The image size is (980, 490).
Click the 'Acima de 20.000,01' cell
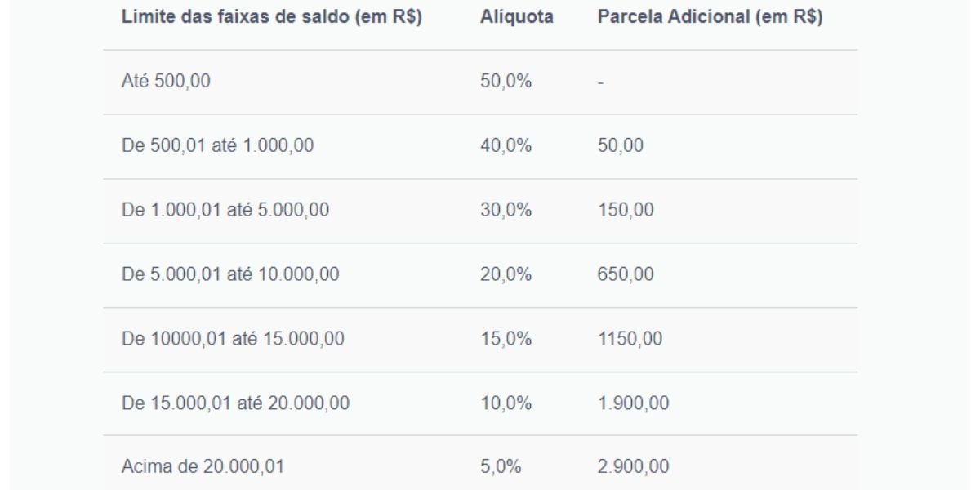click(x=203, y=466)
